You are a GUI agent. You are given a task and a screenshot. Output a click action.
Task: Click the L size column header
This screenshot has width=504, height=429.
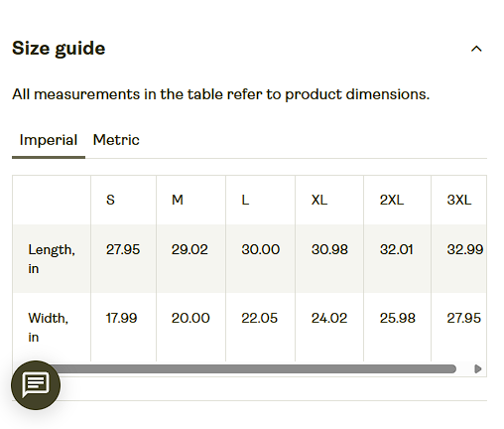coord(245,200)
